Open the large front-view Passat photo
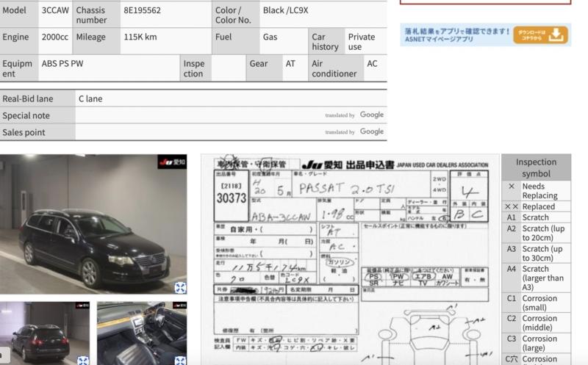This screenshot has width=588, height=365. [x=92, y=224]
